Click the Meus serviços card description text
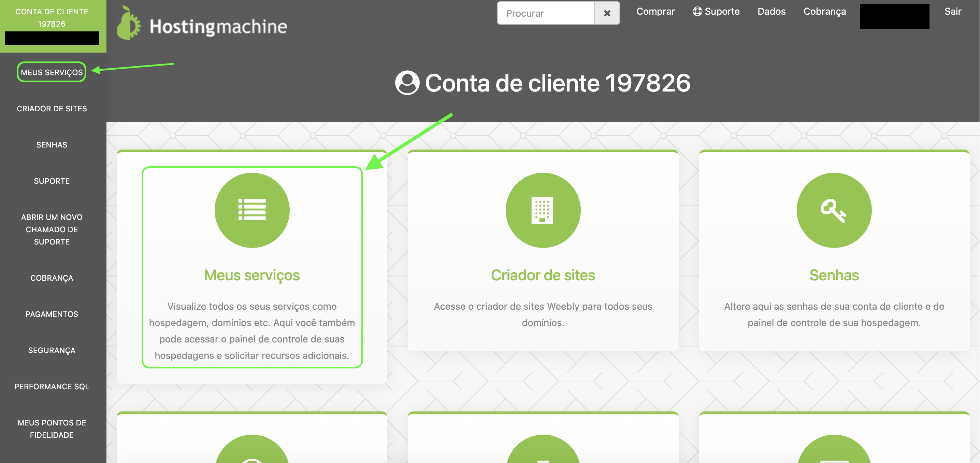 pyautogui.click(x=252, y=331)
